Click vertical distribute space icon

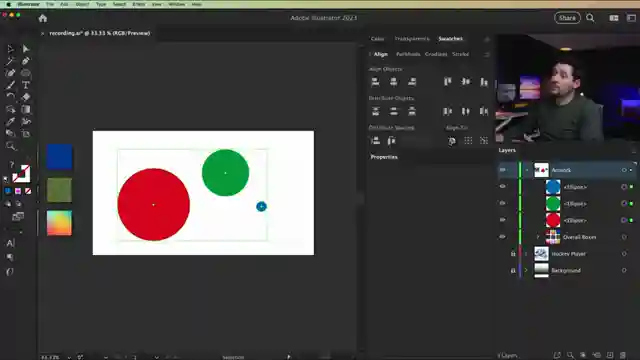[x=376, y=141]
